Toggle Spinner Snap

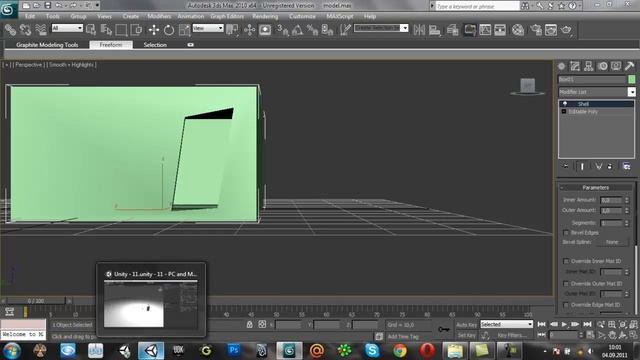327,30
